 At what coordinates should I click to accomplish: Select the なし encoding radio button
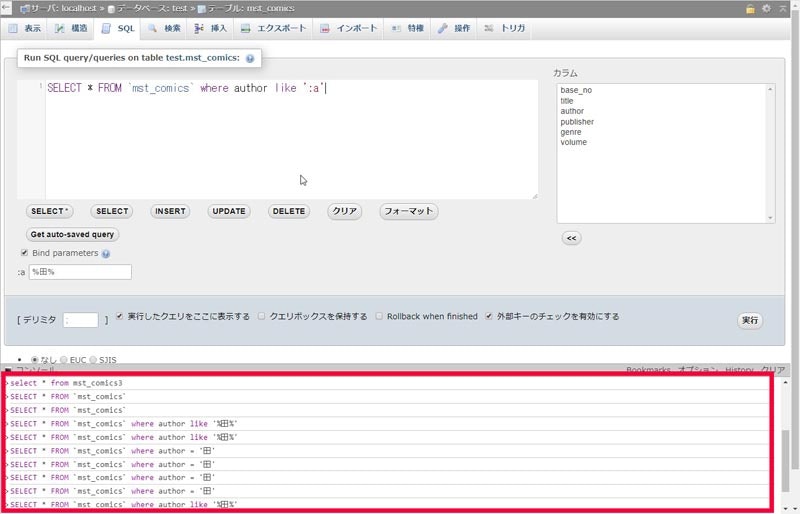[x=35, y=360]
